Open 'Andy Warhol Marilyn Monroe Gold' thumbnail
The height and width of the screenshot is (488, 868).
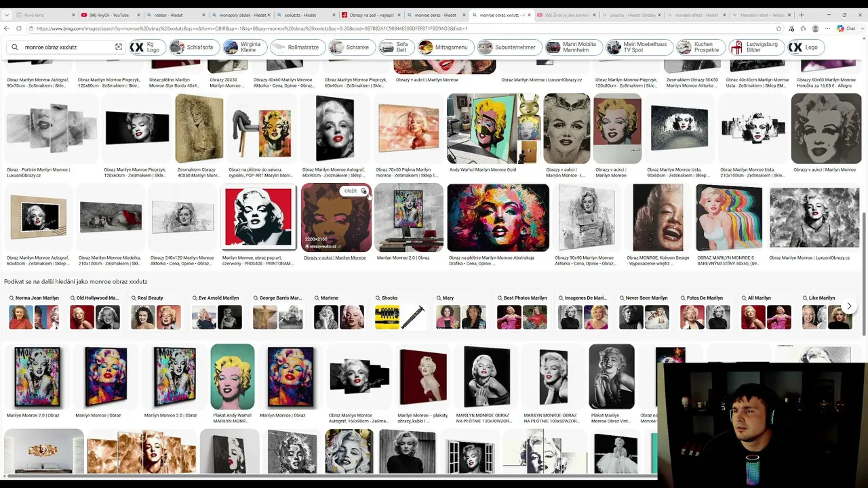tap(493, 129)
